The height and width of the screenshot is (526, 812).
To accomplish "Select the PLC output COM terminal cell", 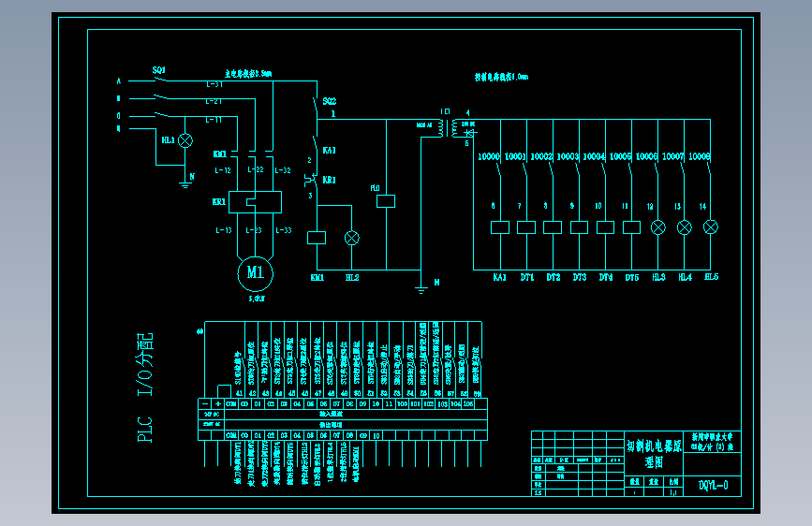I will [x=231, y=435].
